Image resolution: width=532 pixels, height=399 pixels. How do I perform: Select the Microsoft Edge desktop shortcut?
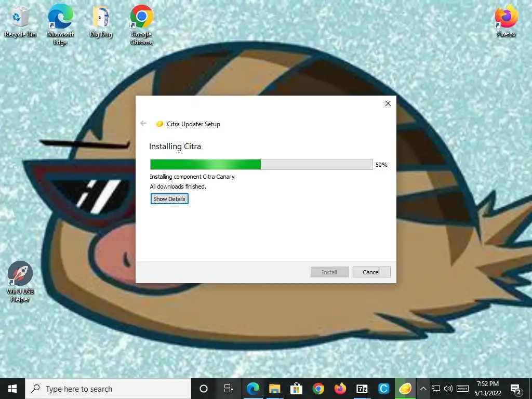[x=60, y=24]
